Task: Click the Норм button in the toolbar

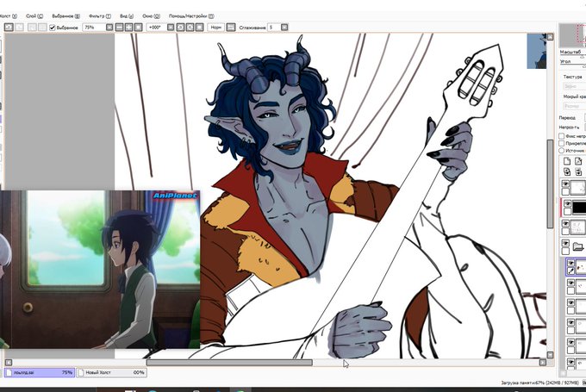Action: (216, 28)
